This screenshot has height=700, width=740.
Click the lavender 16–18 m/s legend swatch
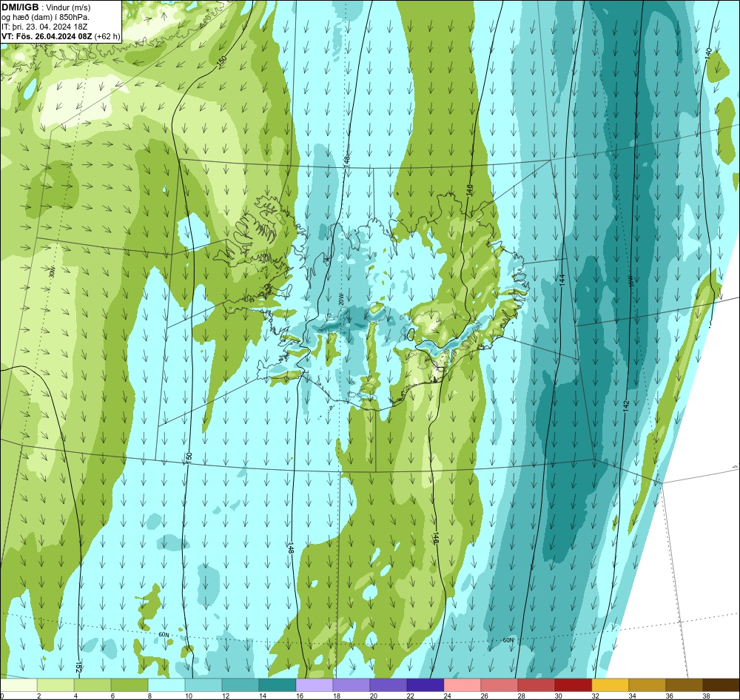pyautogui.click(x=314, y=685)
